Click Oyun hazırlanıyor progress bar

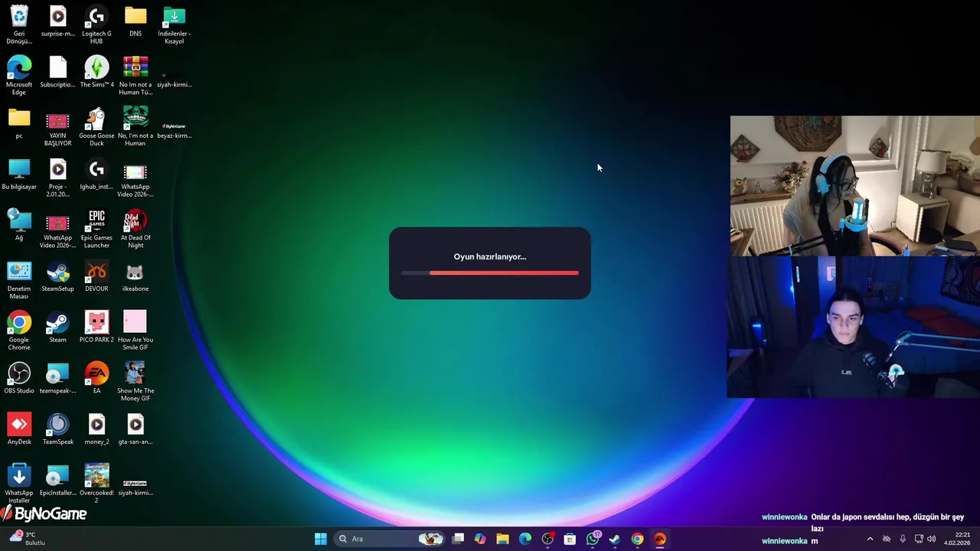click(x=490, y=272)
